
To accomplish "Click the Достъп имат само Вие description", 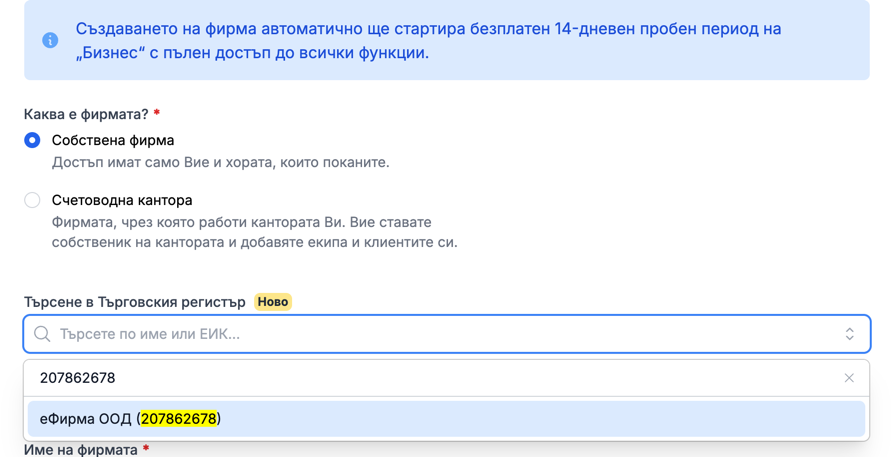I will [221, 162].
